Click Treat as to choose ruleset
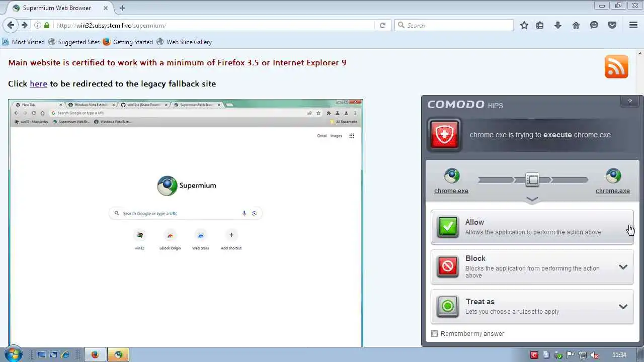 (x=532, y=307)
